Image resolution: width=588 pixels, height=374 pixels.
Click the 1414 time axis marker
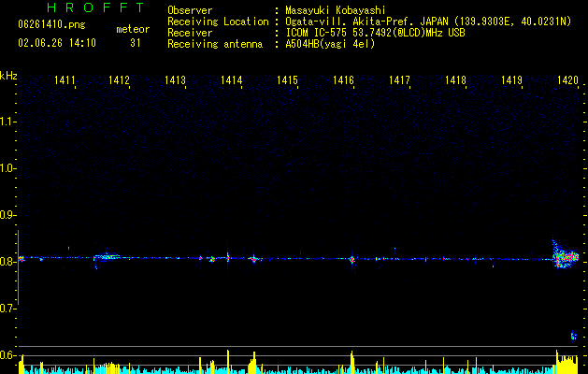(x=232, y=80)
